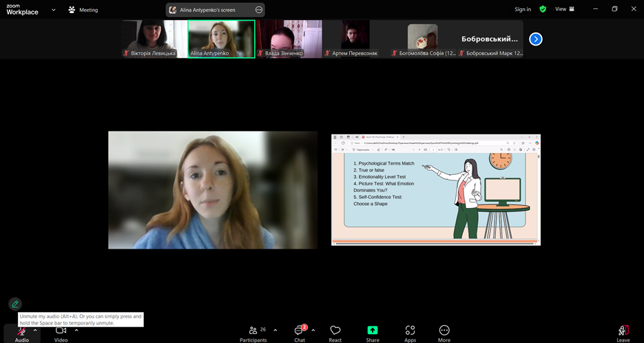This screenshot has width=644, height=343.
Task: Open the annotation pencil tool
Action: [15, 304]
